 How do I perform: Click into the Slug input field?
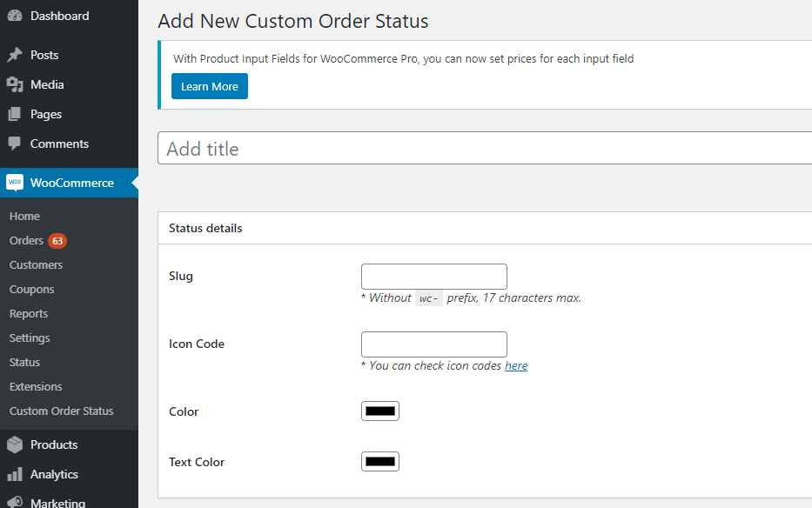[x=433, y=277]
